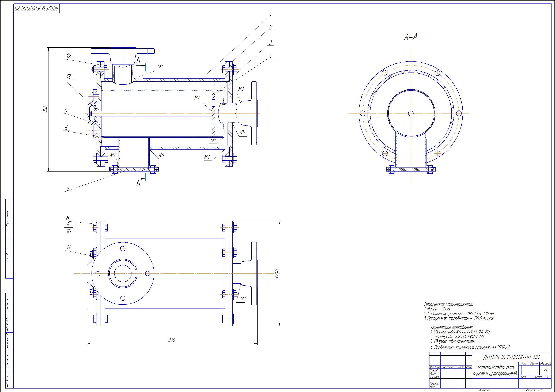Click the "Копировал" label below the frame
This screenshot has width=555, height=392.
pos(485,390)
